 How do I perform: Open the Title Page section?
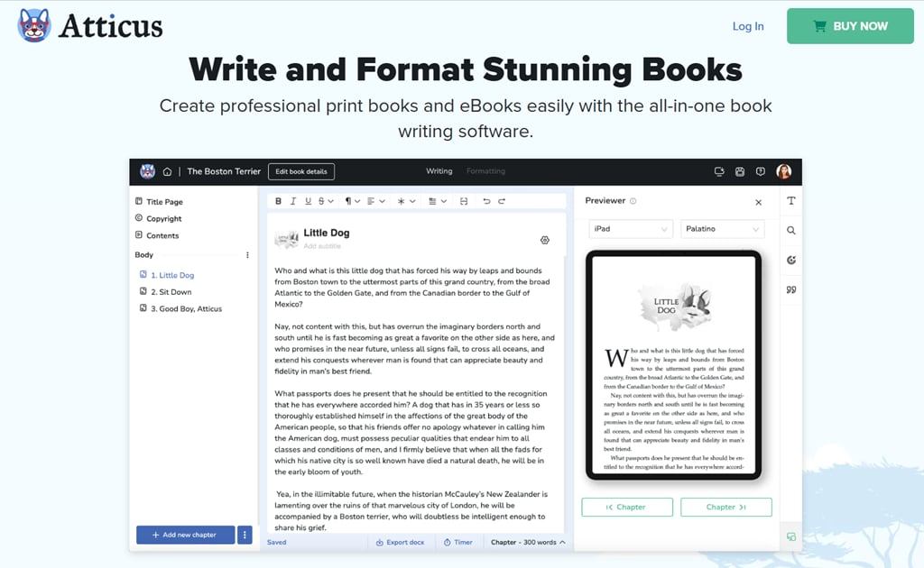(x=159, y=201)
